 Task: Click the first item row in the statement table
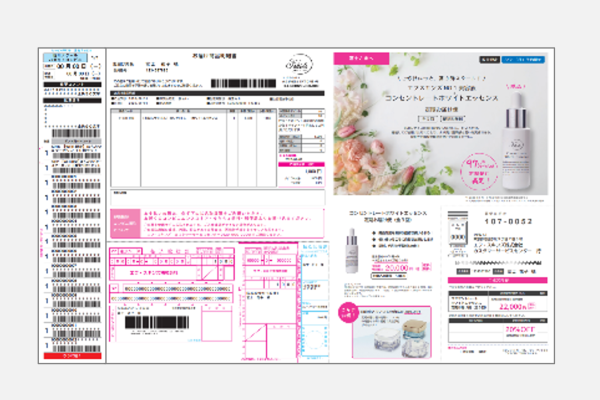click(193, 118)
